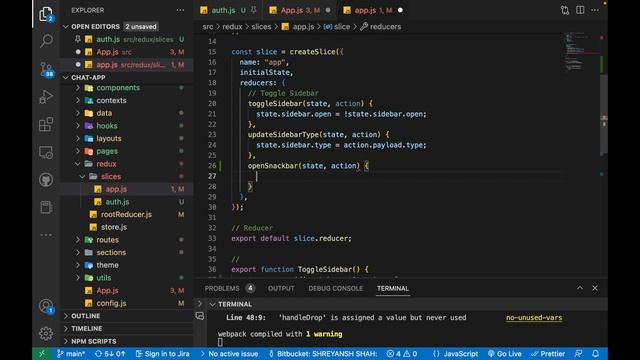Close the bottom panel
This screenshot has width=640, height=360.
pos(595,288)
